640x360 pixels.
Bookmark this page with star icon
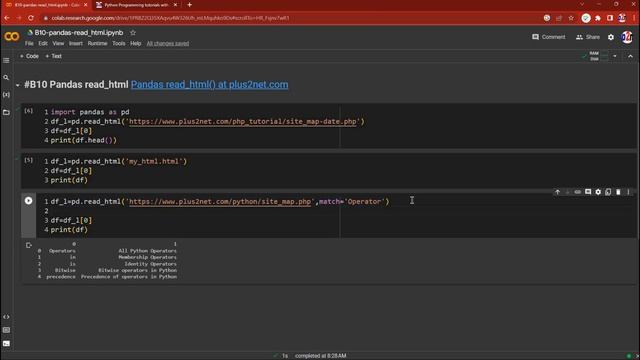click(571, 18)
